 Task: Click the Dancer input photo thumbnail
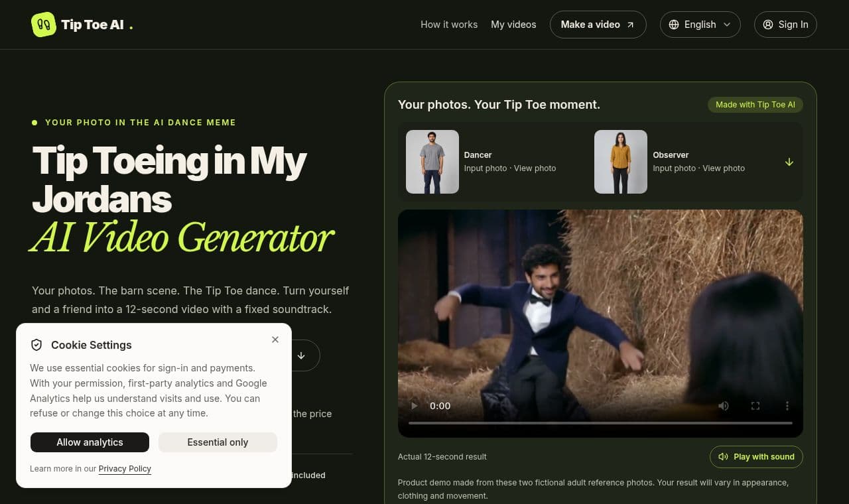point(432,162)
